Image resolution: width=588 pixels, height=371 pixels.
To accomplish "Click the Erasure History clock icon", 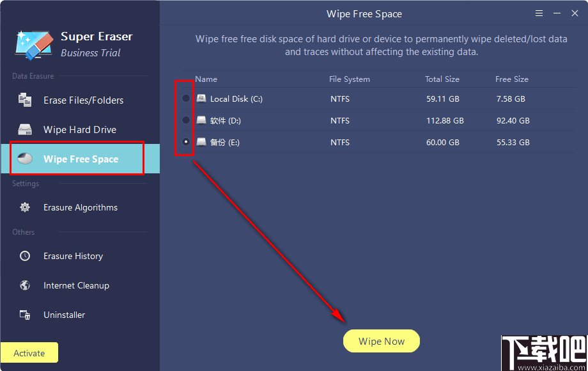I will point(25,256).
